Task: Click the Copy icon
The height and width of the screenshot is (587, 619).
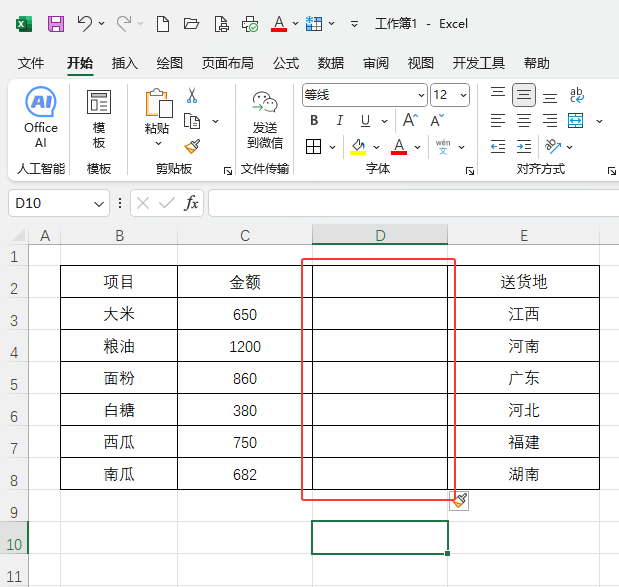Action: (192, 121)
